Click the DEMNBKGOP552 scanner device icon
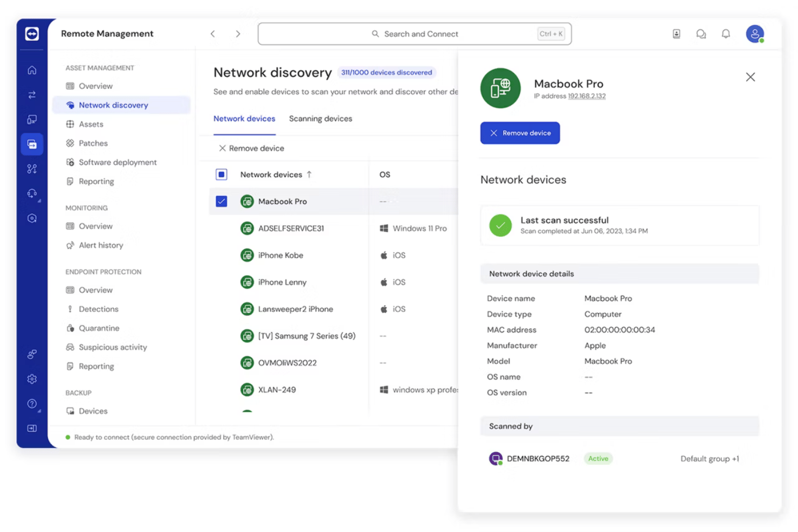 (x=496, y=459)
